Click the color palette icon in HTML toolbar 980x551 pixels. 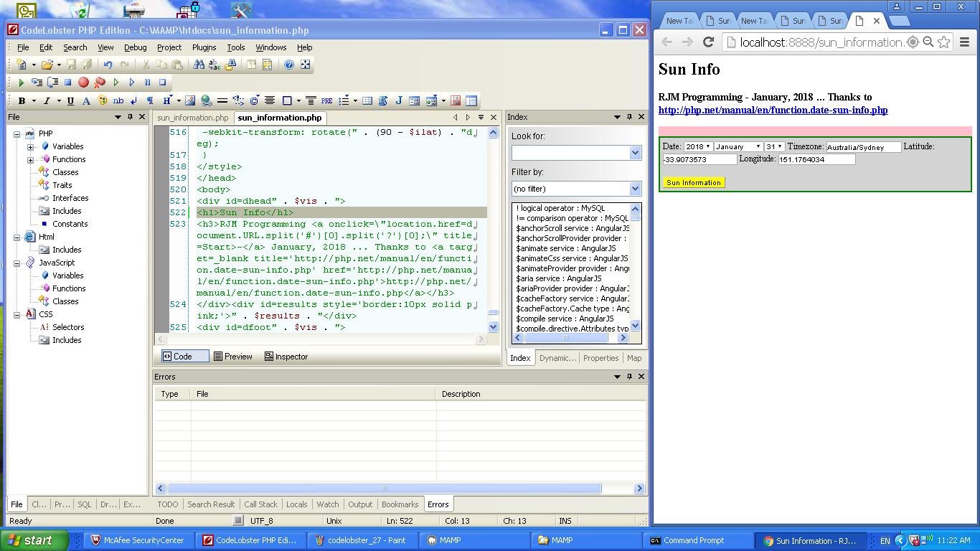coord(102,100)
